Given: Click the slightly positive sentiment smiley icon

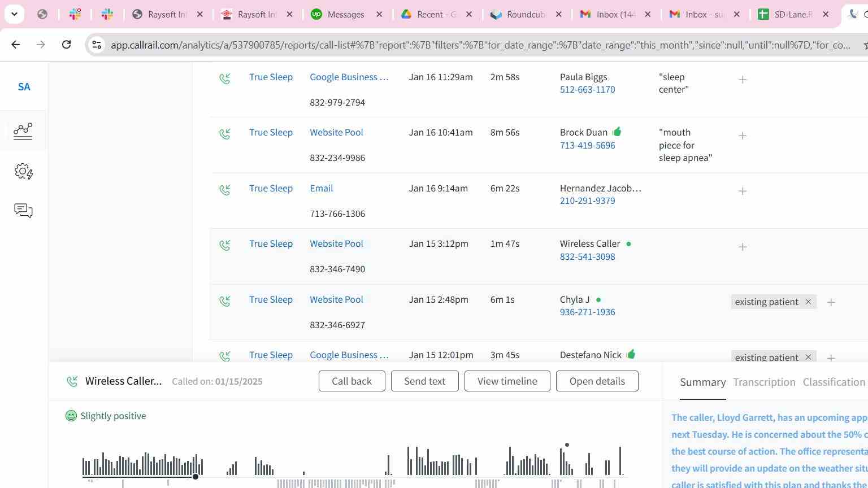Looking at the screenshot, I should point(71,416).
